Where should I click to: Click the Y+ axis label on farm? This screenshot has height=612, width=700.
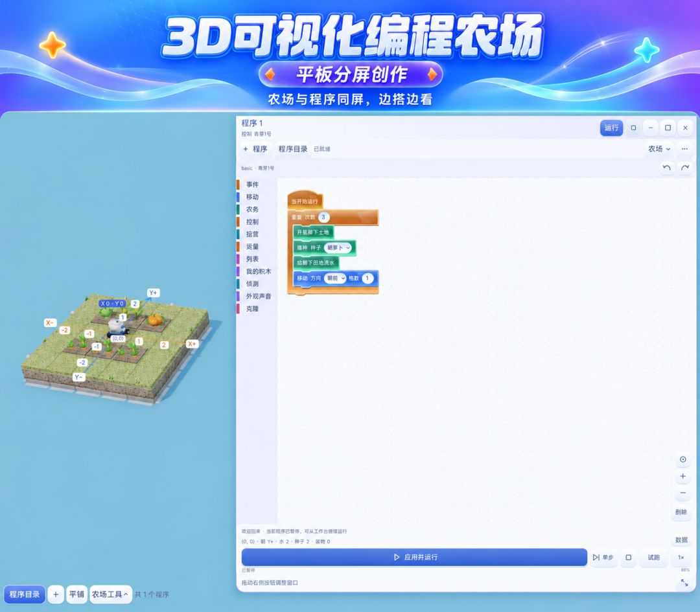click(154, 293)
